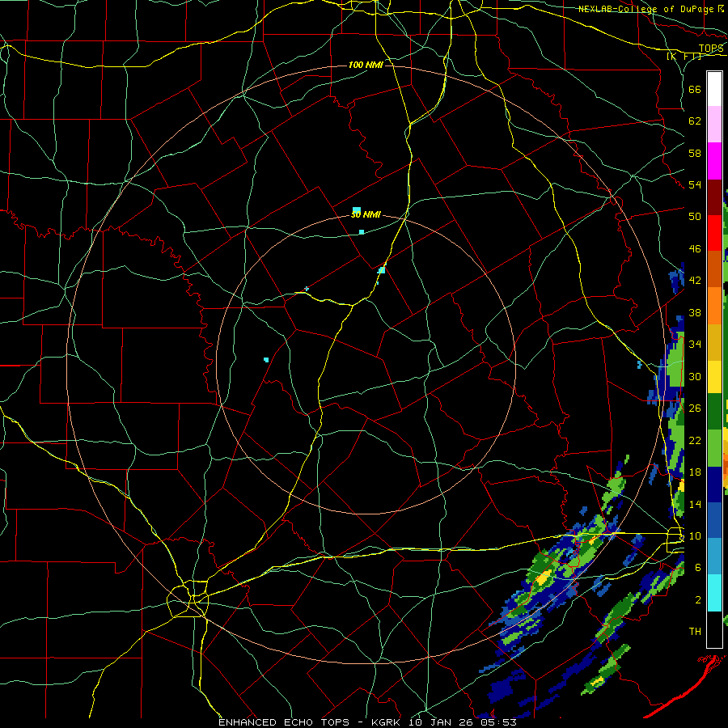Screen dimensions: 728x728
Task: Click the '10 JAN 26' date in footer
Action: pyautogui.click(x=441, y=722)
